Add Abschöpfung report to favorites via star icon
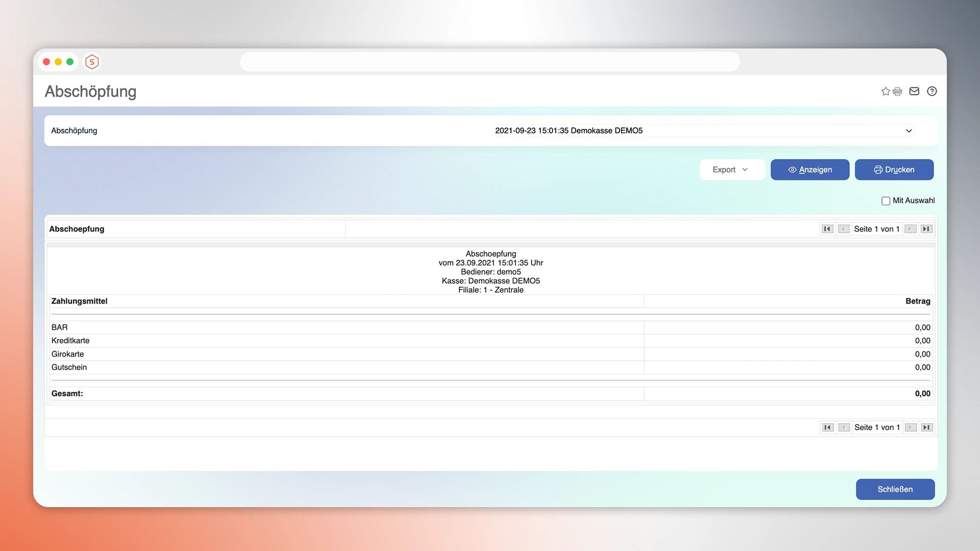 pos(886,91)
